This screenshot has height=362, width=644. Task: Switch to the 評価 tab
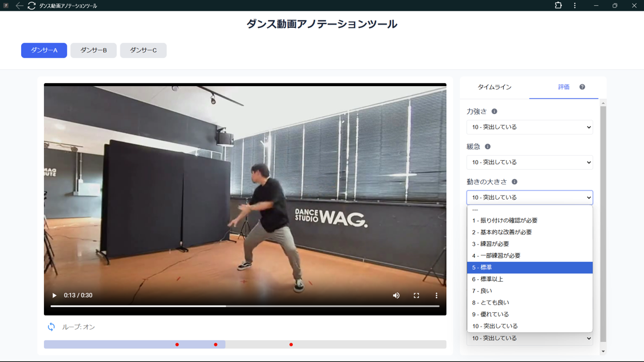point(563,87)
